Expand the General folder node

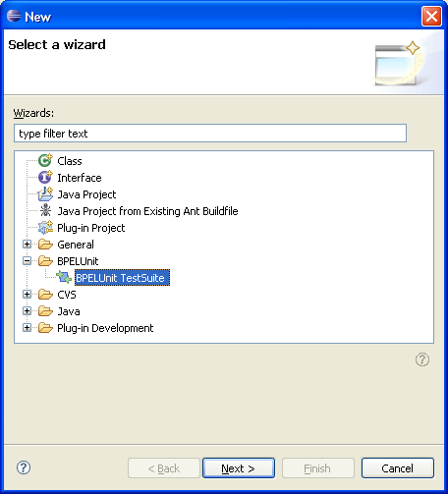[28, 245]
